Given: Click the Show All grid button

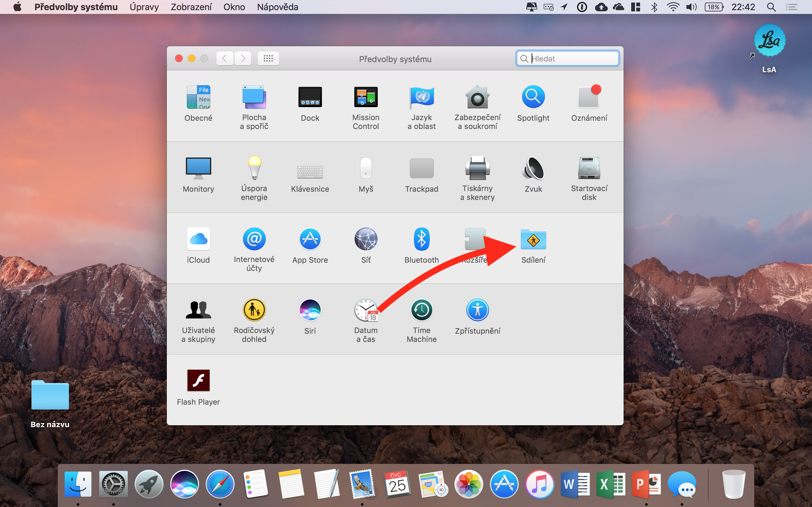Looking at the screenshot, I should tap(268, 59).
